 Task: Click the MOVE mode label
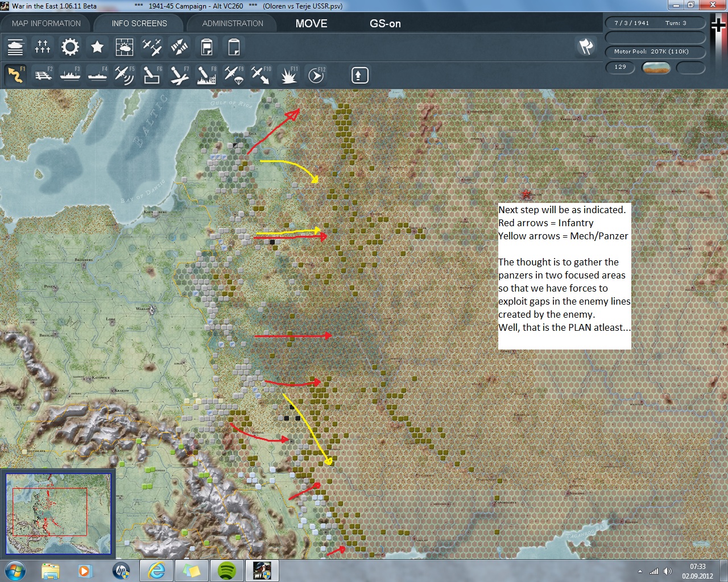pyautogui.click(x=312, y=23)
